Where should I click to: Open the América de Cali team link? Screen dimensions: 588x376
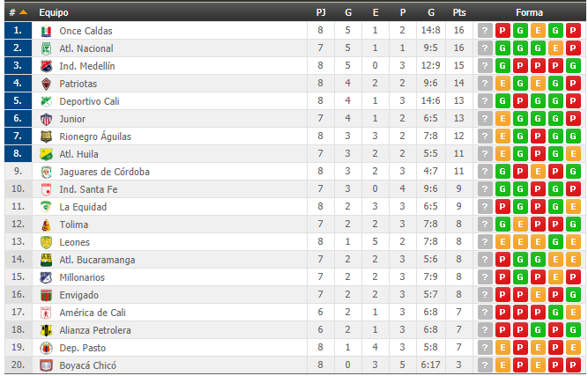[x=93, y=313]
